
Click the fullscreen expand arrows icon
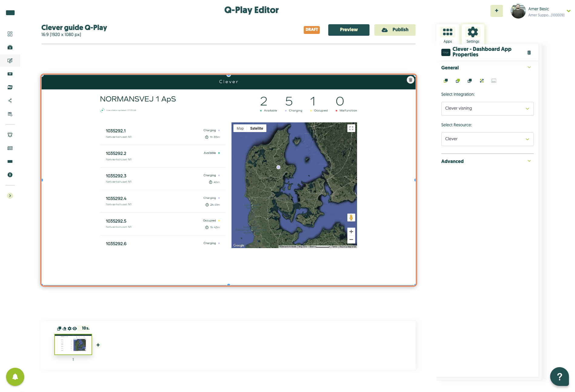482,81
